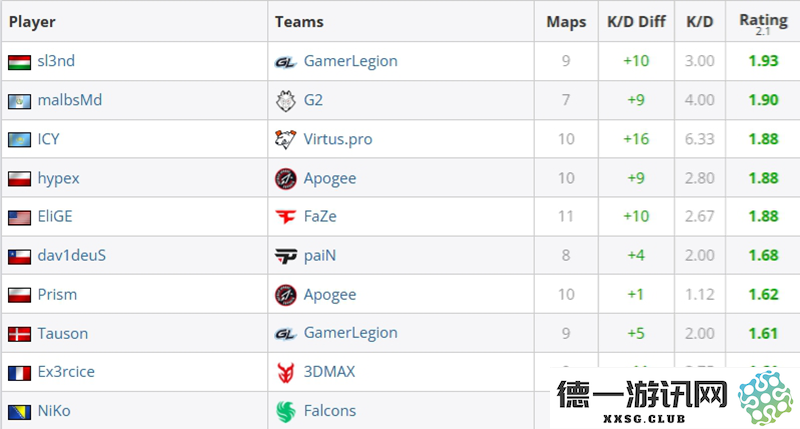Click the Falcons green logo icon
Image resolution: width=800 pixels, height=429 pixels.
pyautogui.click(x=286, y=411)
